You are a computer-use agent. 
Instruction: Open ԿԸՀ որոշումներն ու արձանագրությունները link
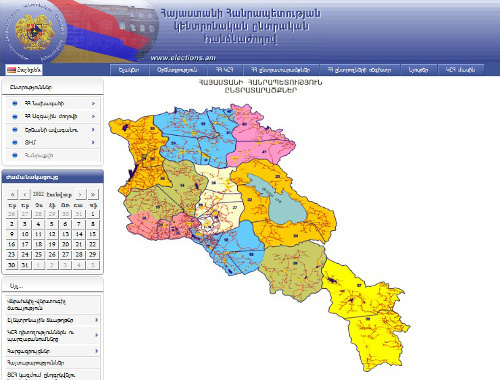(40, 336)
